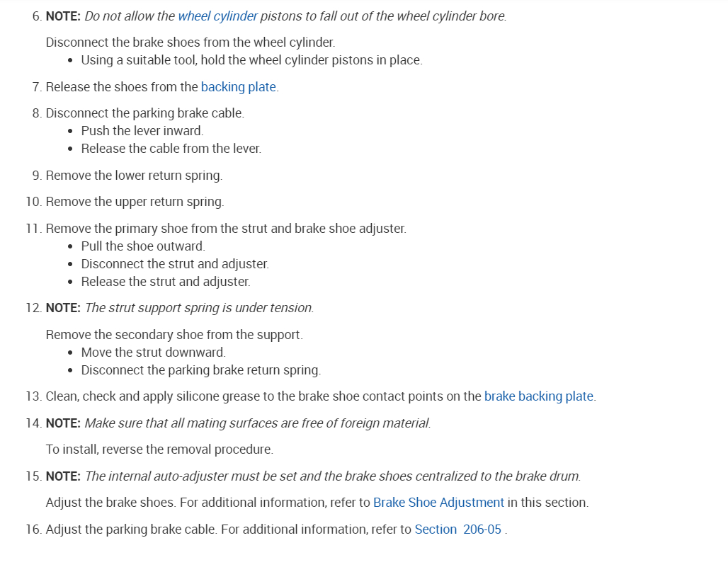
Task: Click 'Using a suitable tool' bullet text
Action: (x=251, y=60)
